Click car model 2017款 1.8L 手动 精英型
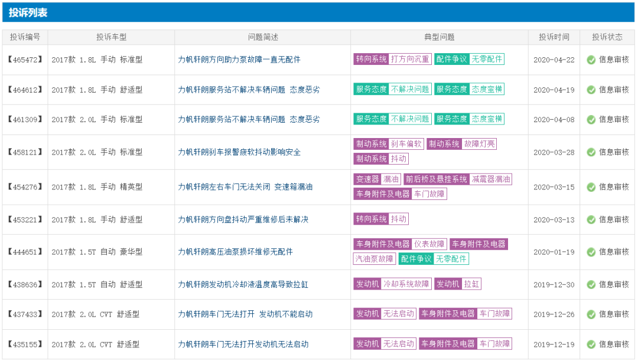638x364 pixels. [97, 187]
